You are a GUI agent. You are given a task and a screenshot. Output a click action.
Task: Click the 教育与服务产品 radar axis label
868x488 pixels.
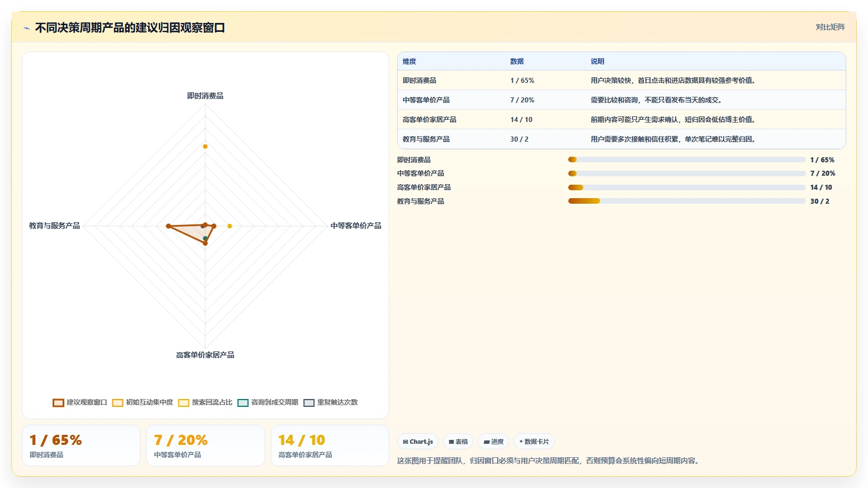(54, 226)
